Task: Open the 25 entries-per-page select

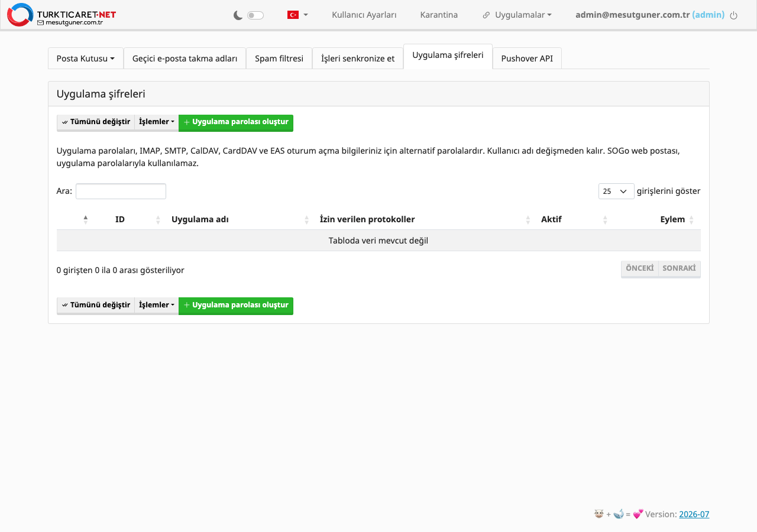Action: 616,192
